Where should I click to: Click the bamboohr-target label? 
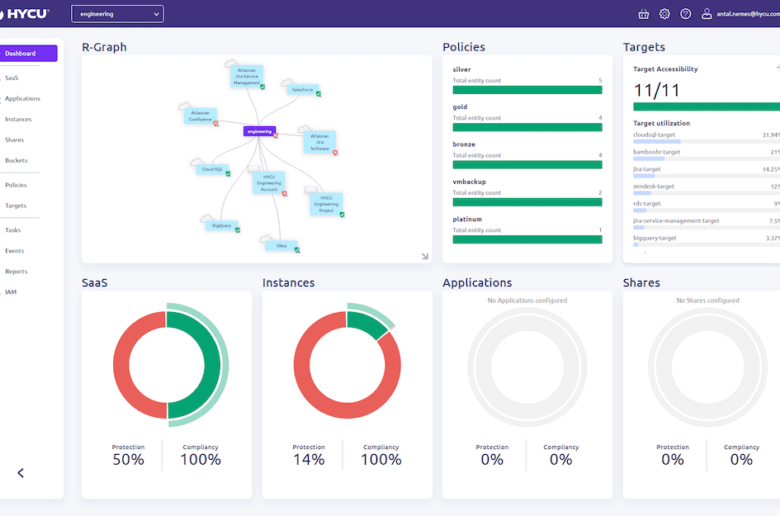click(x=657, y=152)
